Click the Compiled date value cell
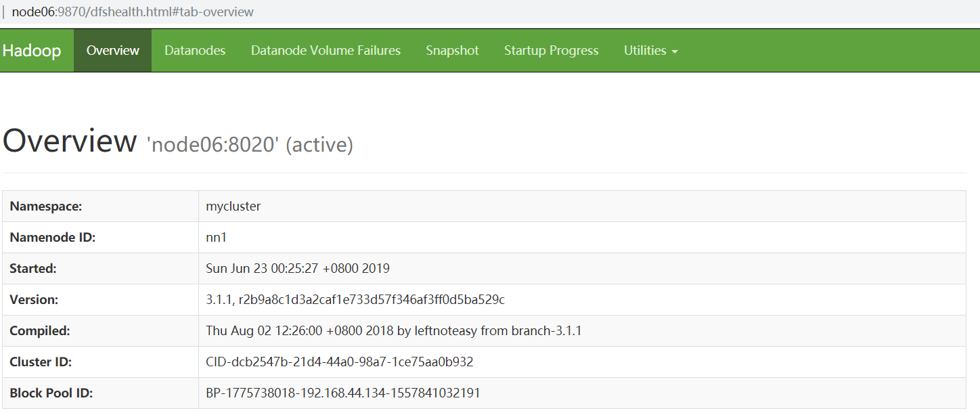The image size is (980, 413). tap(393, 331)
